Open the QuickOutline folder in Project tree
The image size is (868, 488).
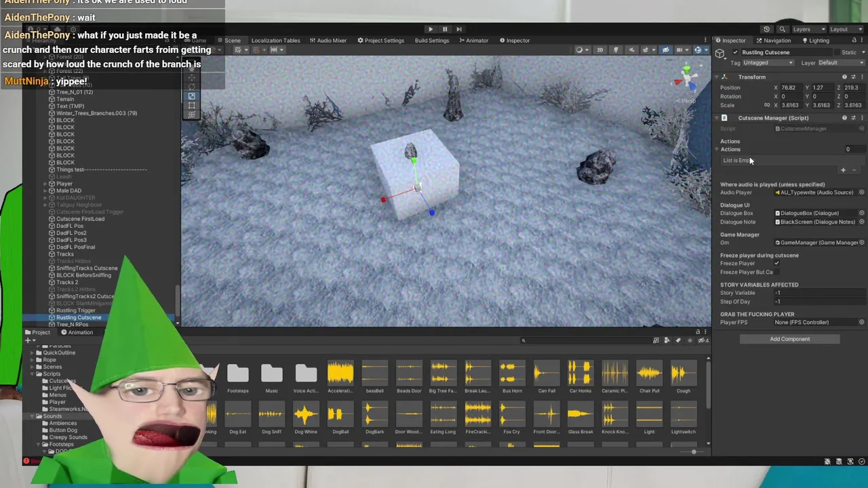coord(59,352)
